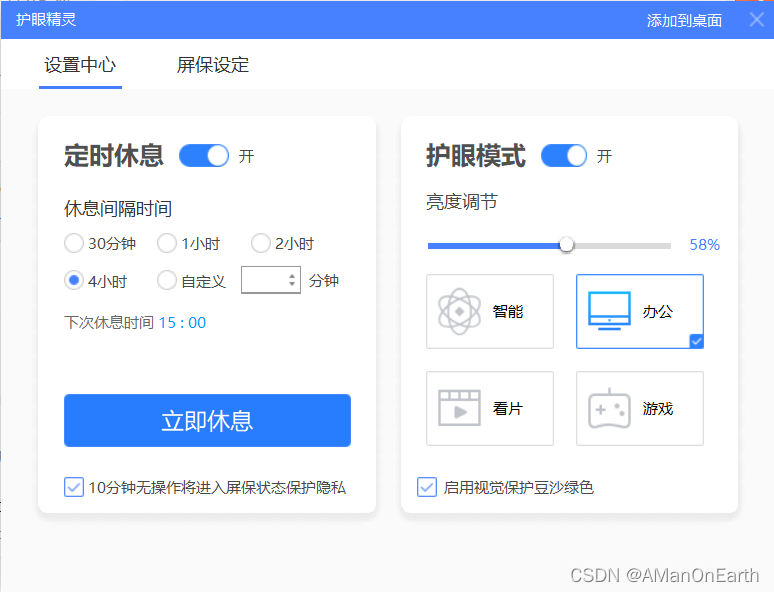Click the 58% brightness value
Image resolution: width=774 pixels, height=592 pixels.
coord(704,244)
